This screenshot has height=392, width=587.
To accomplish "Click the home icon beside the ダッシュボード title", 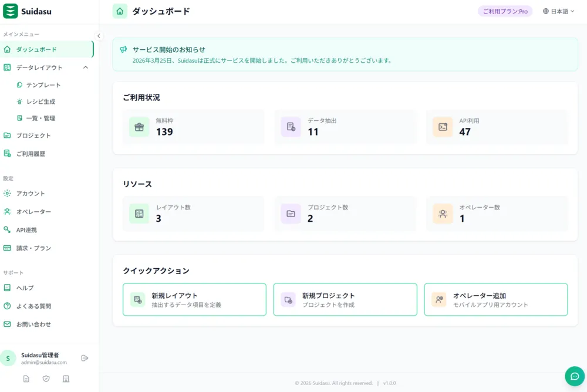I will click(120, 11).
